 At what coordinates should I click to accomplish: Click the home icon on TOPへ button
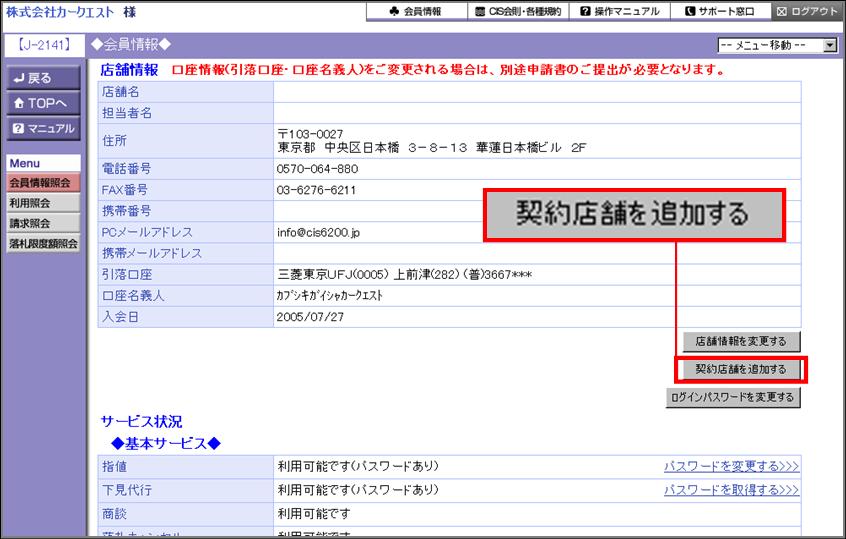coord(19,103)
